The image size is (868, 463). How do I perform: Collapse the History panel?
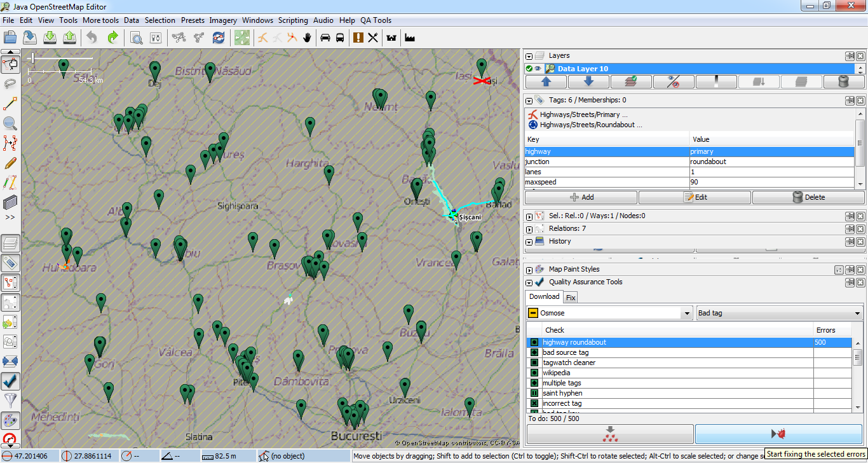point(529,242)
